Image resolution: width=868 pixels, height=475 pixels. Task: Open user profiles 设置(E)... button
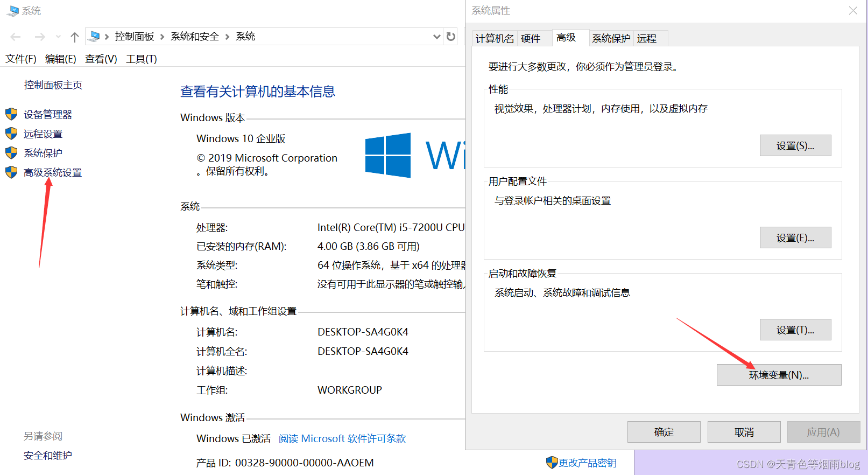795,237
